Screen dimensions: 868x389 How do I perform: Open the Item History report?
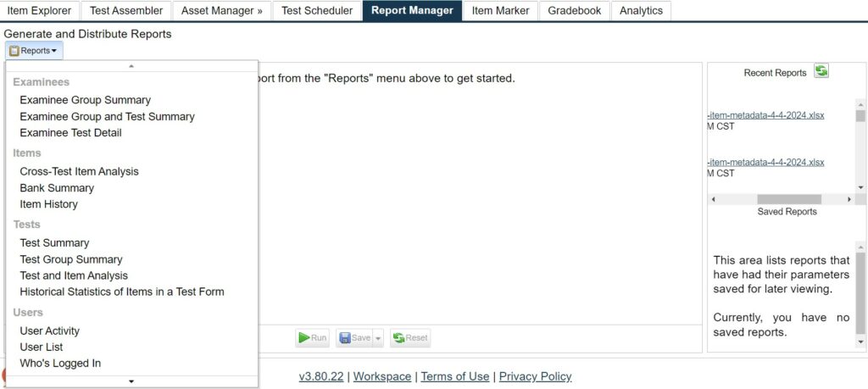pos(48,204)
